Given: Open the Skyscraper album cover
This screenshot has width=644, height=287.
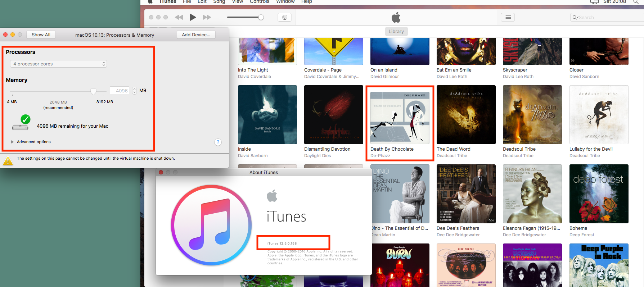Looking at the screenshot, I should click(532, 51).
